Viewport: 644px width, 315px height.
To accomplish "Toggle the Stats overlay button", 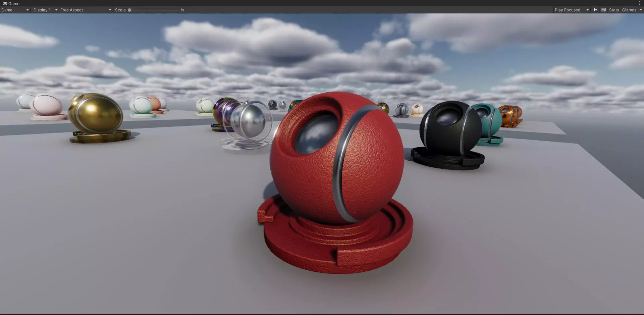I will click(614, 10).
